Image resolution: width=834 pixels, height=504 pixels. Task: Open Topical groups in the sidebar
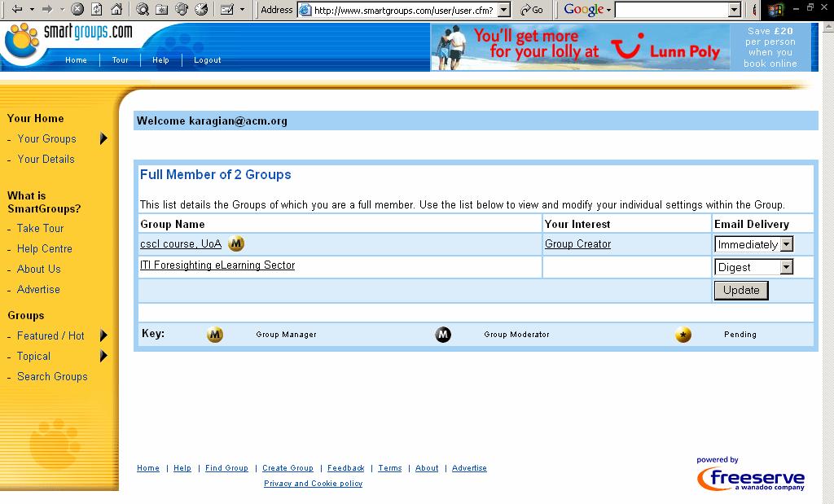tap(33, 356)
